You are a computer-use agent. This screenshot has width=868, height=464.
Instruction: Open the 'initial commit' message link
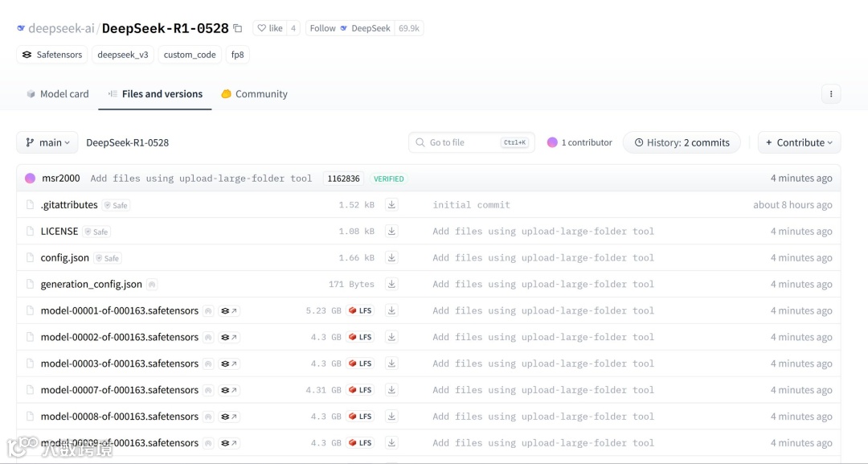(471, 205)
